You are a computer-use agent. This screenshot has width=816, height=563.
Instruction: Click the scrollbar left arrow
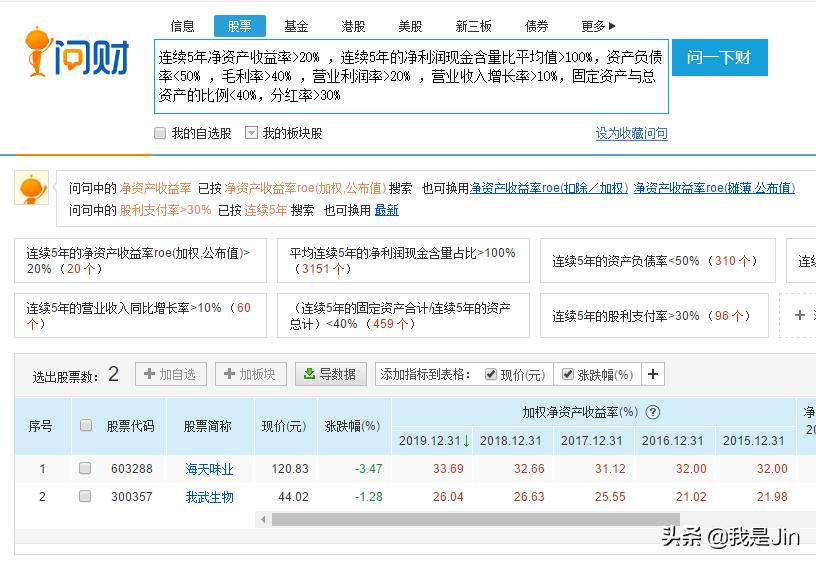tap(263, 519)
